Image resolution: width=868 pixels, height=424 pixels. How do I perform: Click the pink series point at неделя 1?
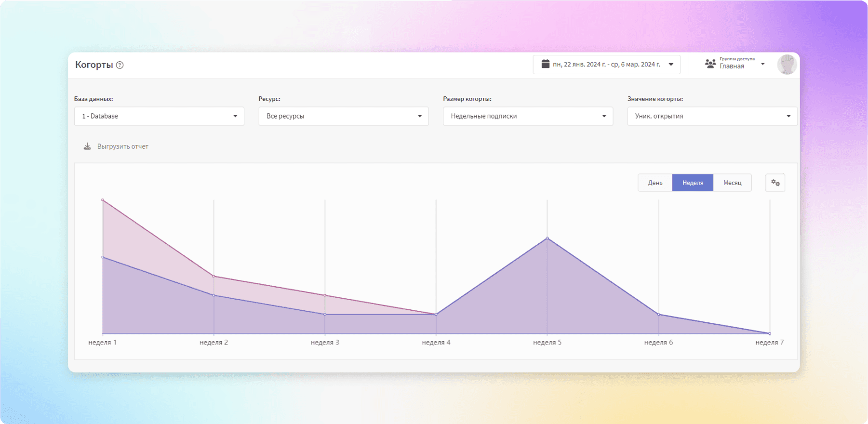(103, 200)
